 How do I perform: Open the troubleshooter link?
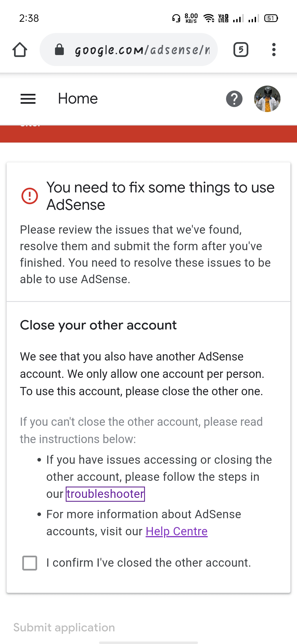tap(105, 494)
